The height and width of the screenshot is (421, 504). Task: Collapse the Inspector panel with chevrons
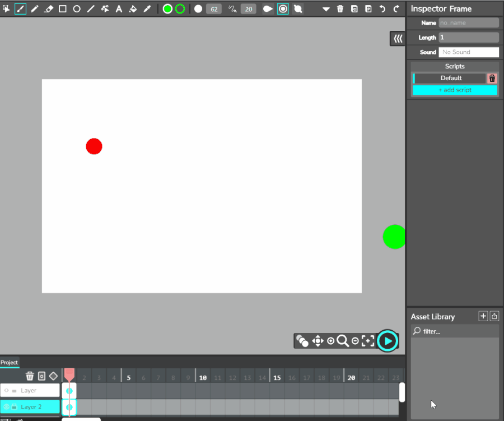(x=398, y=39)
